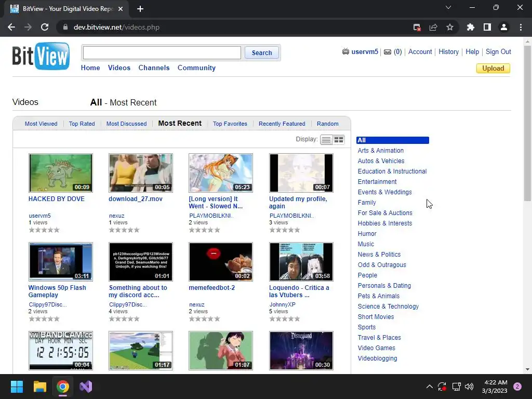This screenshot has width=532, height=399.
Task: Switch to grid display view
Action: 339,140
